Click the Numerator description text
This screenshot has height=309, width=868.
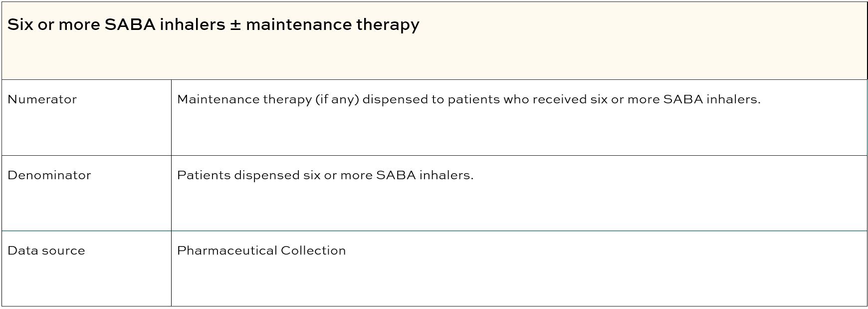point(468,99)
